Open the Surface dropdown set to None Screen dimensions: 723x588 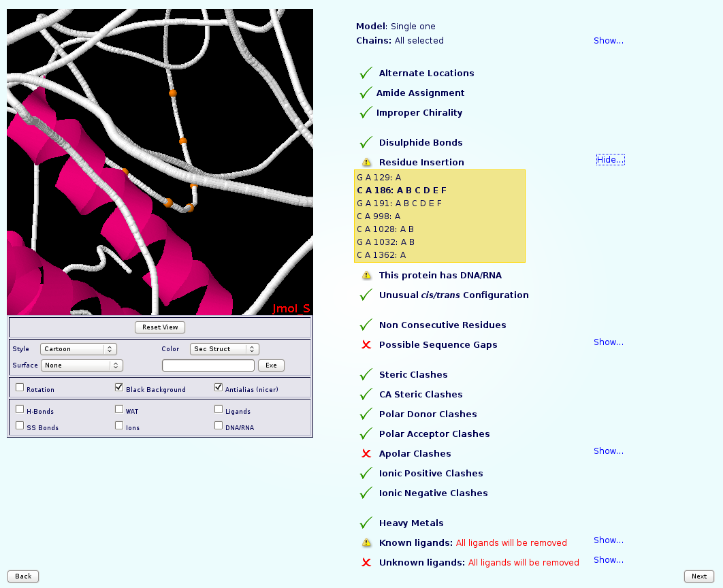81,365
